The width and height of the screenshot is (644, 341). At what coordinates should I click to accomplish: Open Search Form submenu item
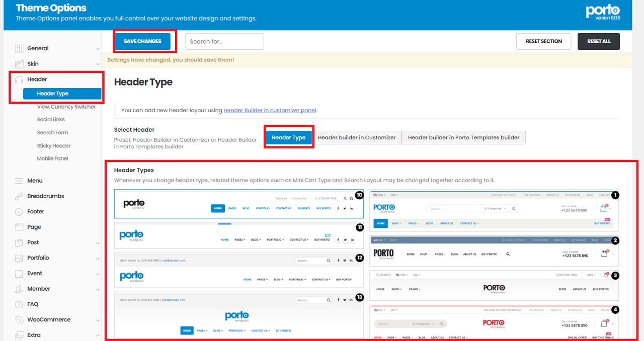52,133
